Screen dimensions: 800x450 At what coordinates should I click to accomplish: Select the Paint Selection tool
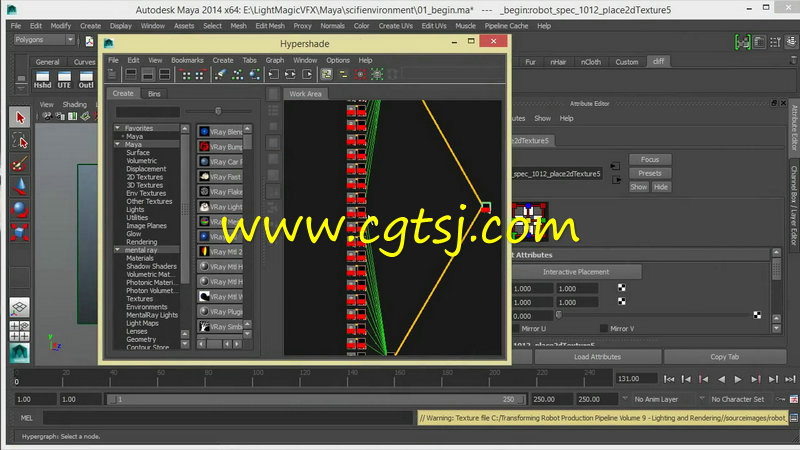tap(19, 164)
